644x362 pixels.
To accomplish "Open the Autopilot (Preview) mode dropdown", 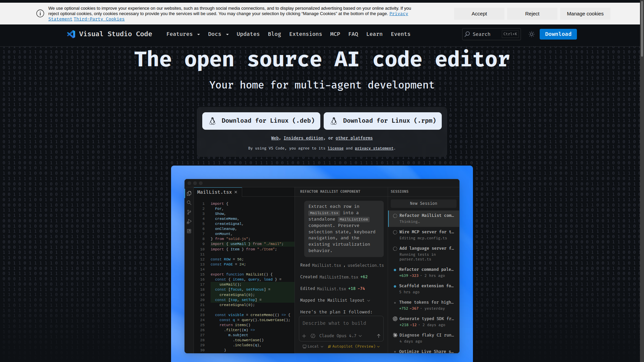I will pos(354,347).
